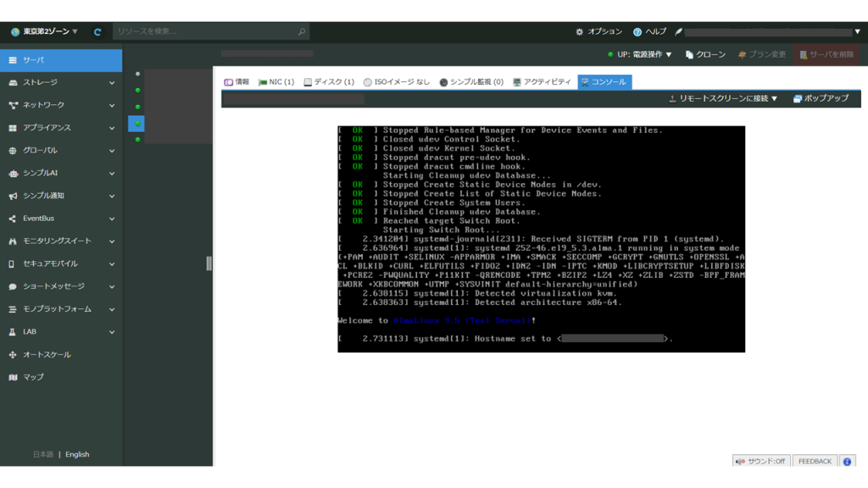Click inside the black console screen

point(541,238)
